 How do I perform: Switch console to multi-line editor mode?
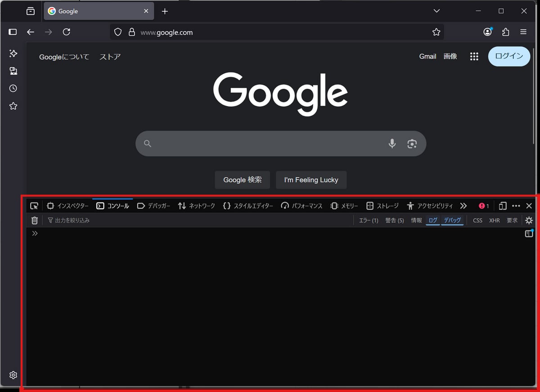(529, 234)
